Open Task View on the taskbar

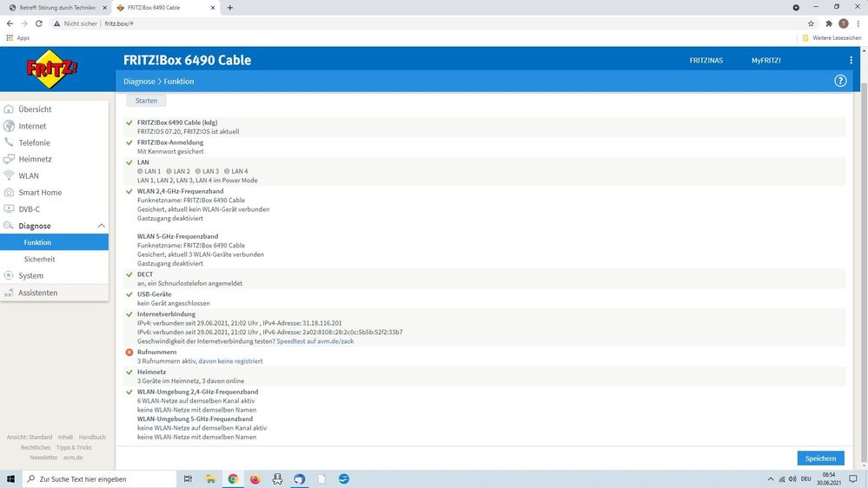(188, 478)
